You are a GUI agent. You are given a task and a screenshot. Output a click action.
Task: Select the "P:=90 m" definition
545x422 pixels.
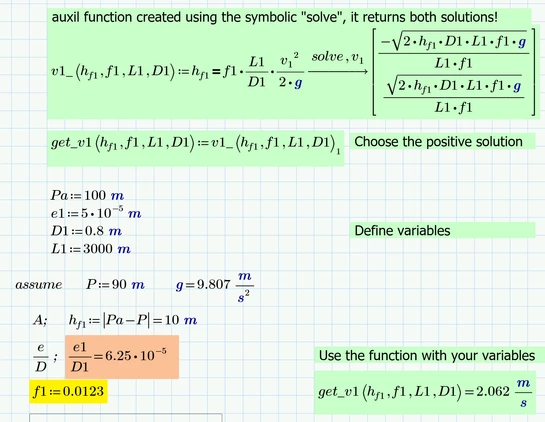[x=115, y=285]
